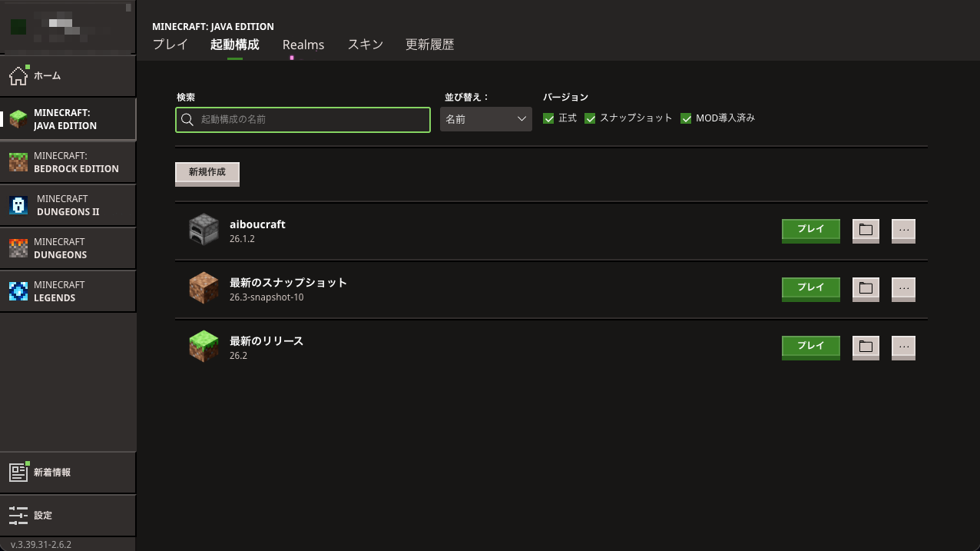Open more options for aiboucraft
This screenshot has height=551, width=980.
coord(903,230)
